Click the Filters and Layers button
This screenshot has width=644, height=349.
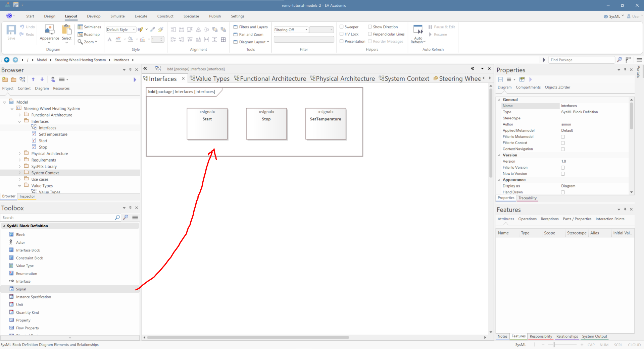click(251, 27)
